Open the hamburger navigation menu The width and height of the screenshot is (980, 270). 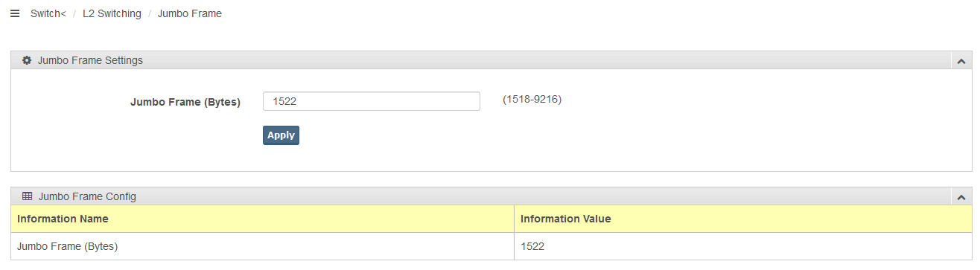click(x=15, y=13)
